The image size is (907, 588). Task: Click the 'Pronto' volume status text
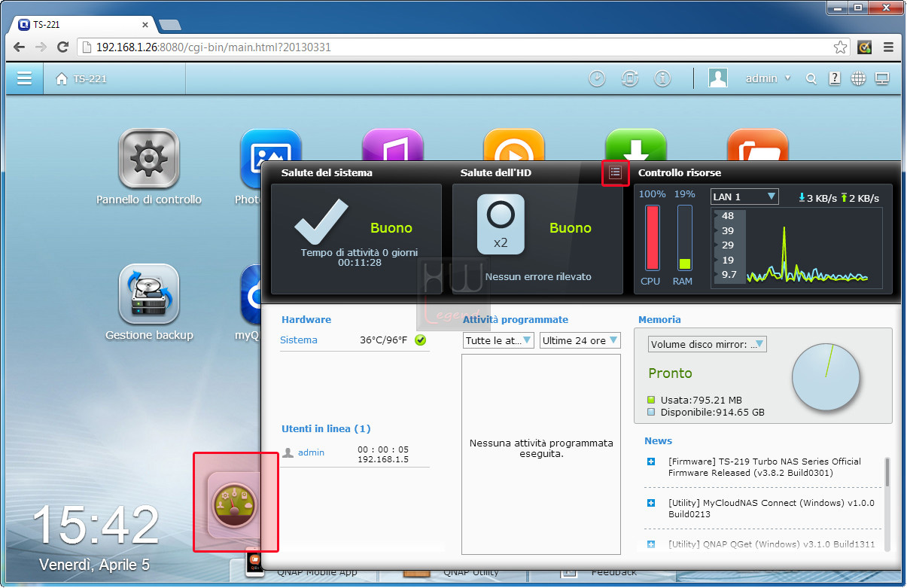pyautogui.click(x=670, y=373)
